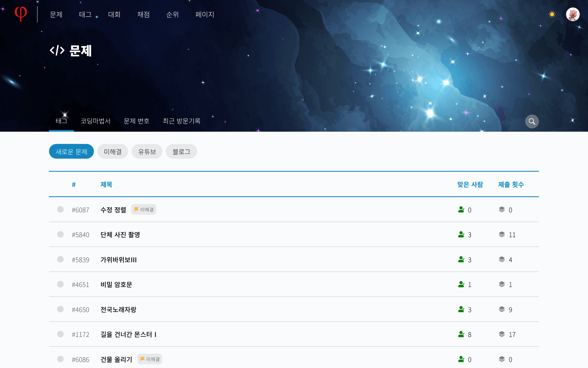Open problem 길을 건너간 몬스터 I
Viewport: 588px width, 368px height.
[128, 334]
